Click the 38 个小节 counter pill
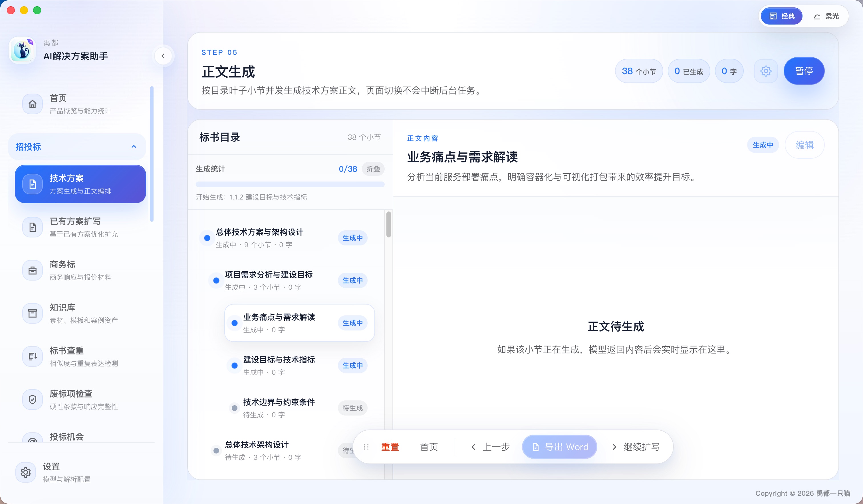863x504 pixels. click(x=639, y=71)
